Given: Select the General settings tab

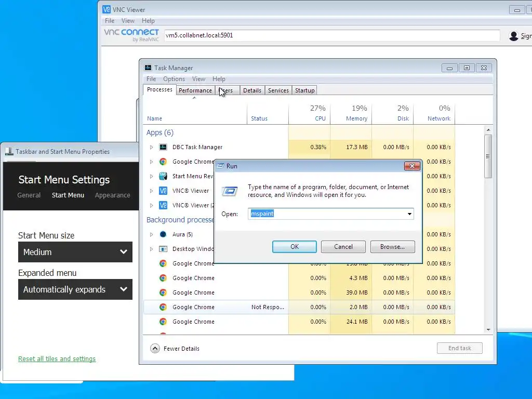Looking at the screenshot, I should click(x=29, y=195).
